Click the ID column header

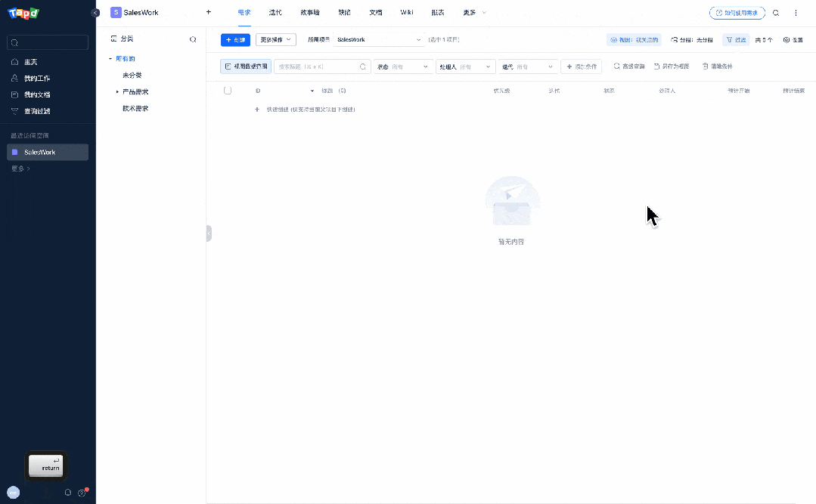(x=258, y=91)
